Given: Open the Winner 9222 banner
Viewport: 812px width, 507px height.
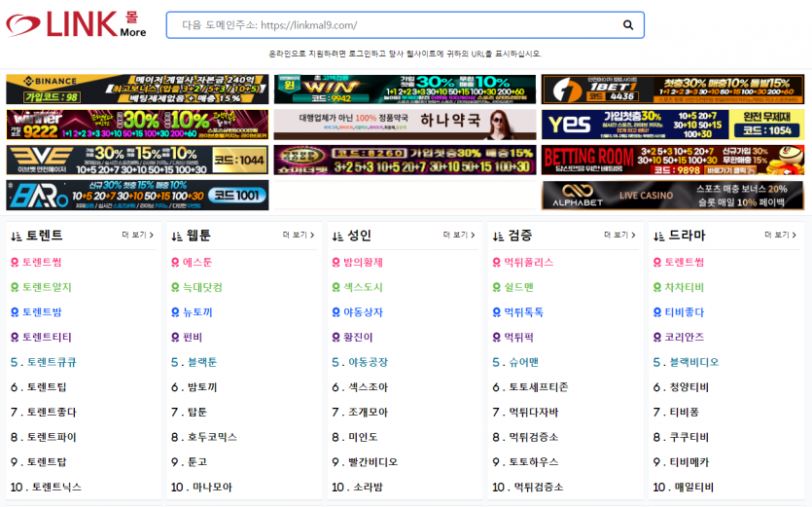Looking at the screenshot, I should pos(137,125).
